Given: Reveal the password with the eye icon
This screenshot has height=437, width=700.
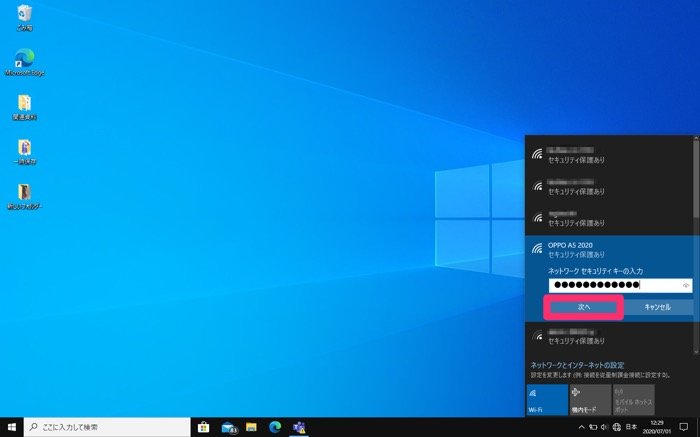Looking at the screenshot, I should (x=686, y=285).
